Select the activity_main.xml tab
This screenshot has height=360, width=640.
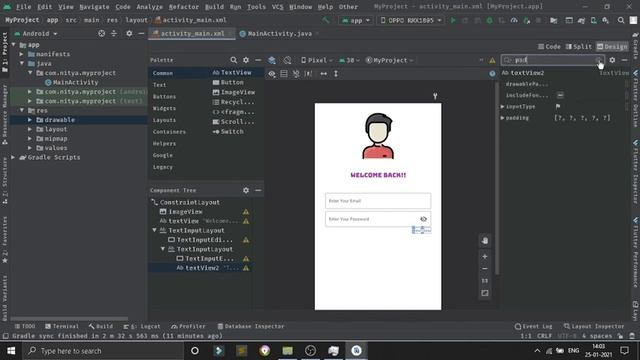click(192, 33)
